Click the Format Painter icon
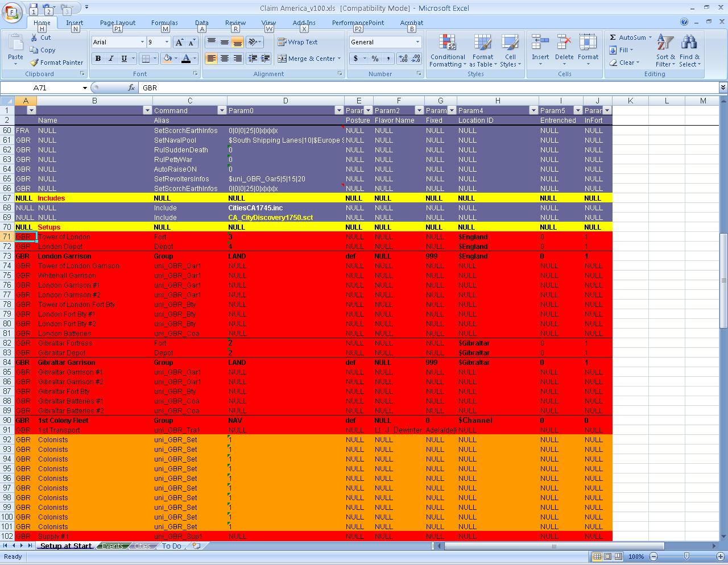Image resolution: width=728 pixels, height=565 pixels. pos(35,63)
